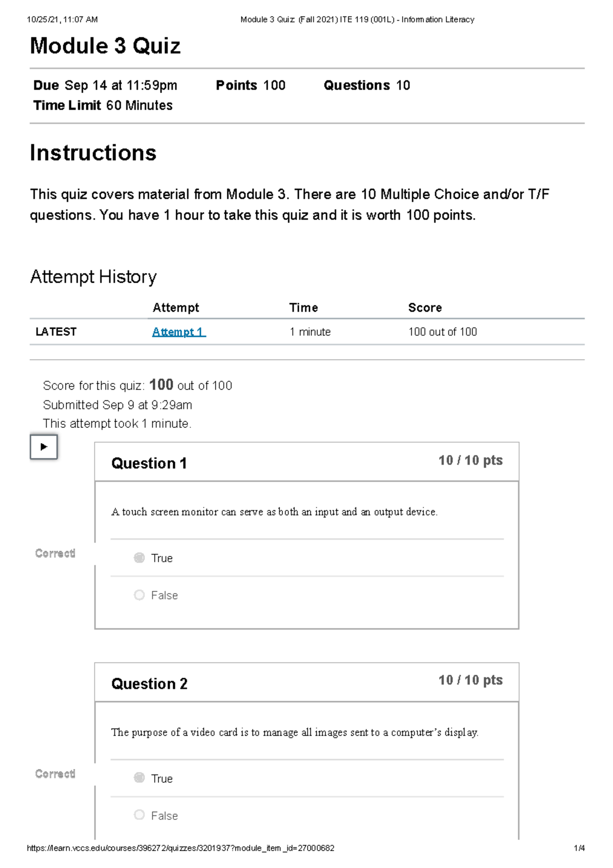
Task: Click the Score column header
Action: [425, 307]
